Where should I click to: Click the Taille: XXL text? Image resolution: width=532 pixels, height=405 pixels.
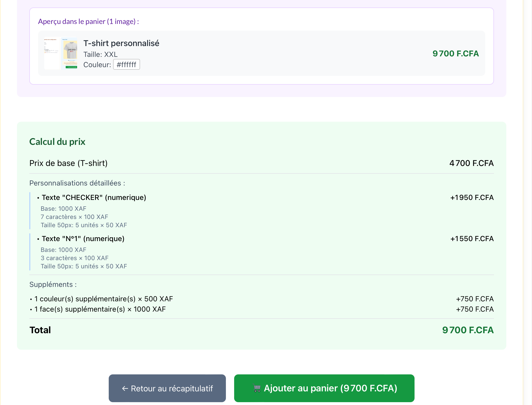100,54
